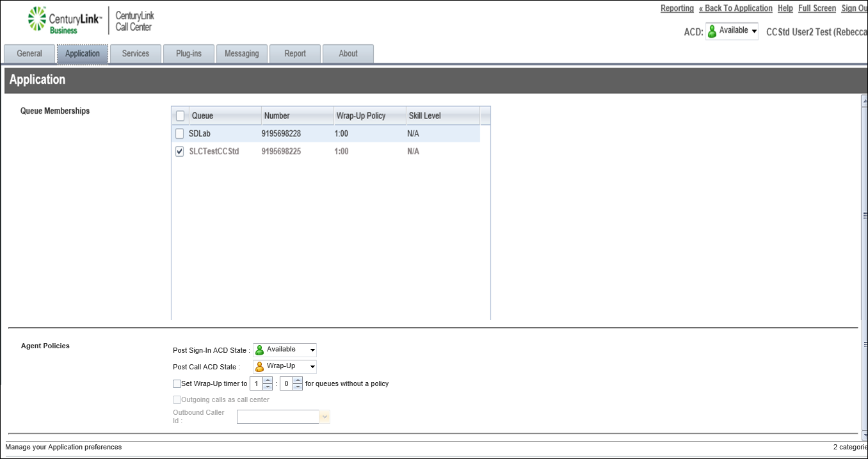
Task: Click the Queue Memberships label
Action: click(55, 111)
